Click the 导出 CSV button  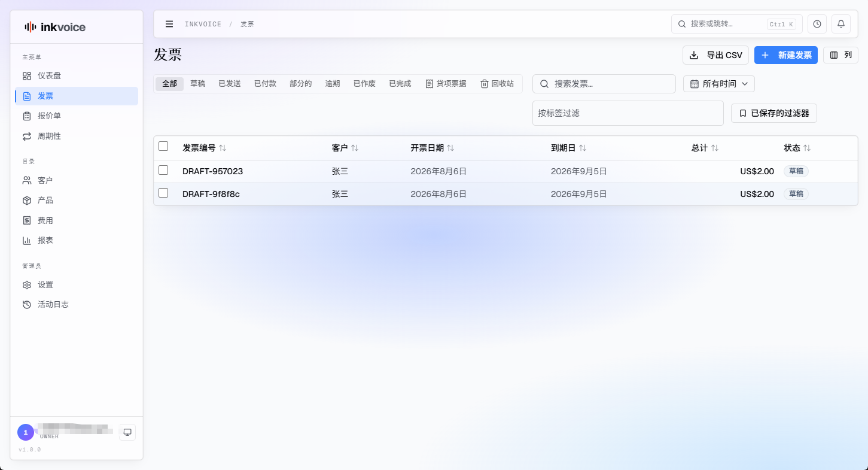pos(716,55)
